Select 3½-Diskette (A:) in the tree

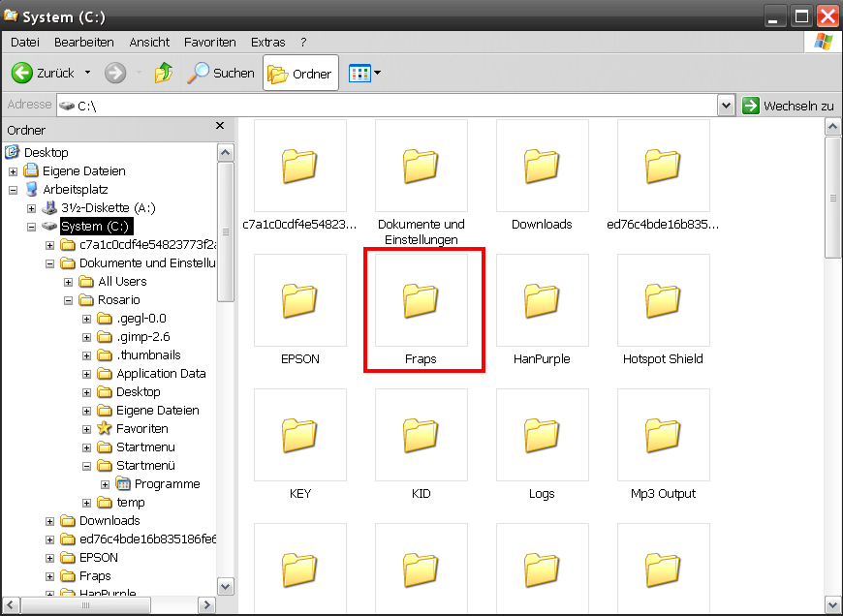click(x=109, y=207)
